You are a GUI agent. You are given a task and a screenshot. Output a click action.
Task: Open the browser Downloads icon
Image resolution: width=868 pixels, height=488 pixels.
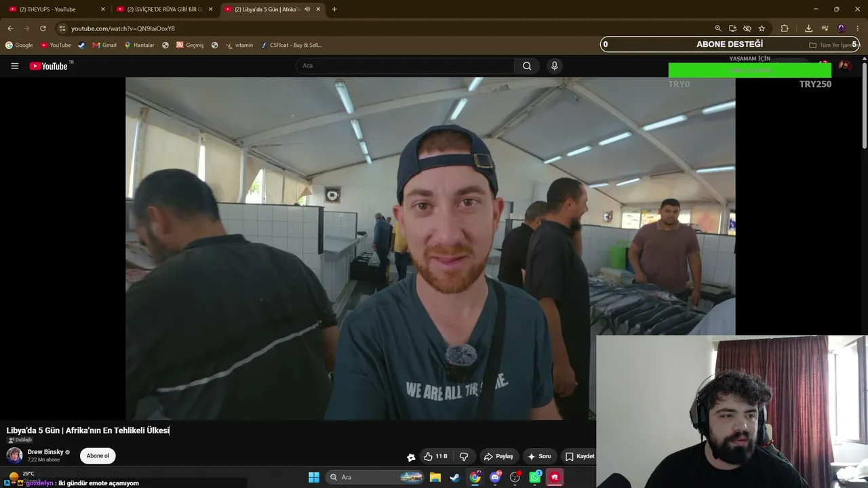[x=808, y=28]
